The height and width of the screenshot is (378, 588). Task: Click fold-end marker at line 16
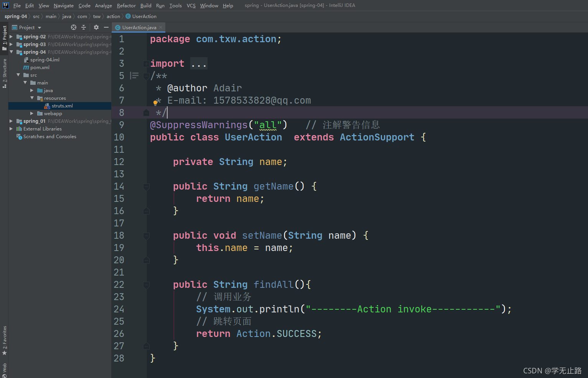pyautogui.click(x=146, y=211)
